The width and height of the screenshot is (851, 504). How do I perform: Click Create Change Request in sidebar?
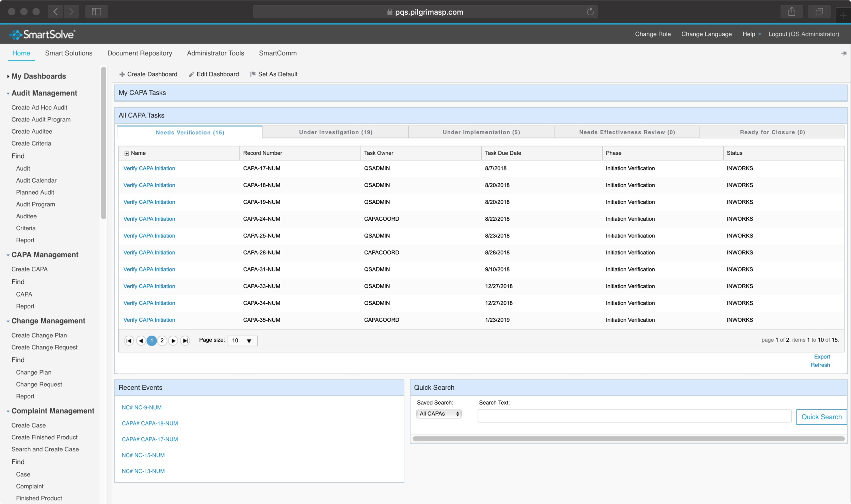pos(44,348)
